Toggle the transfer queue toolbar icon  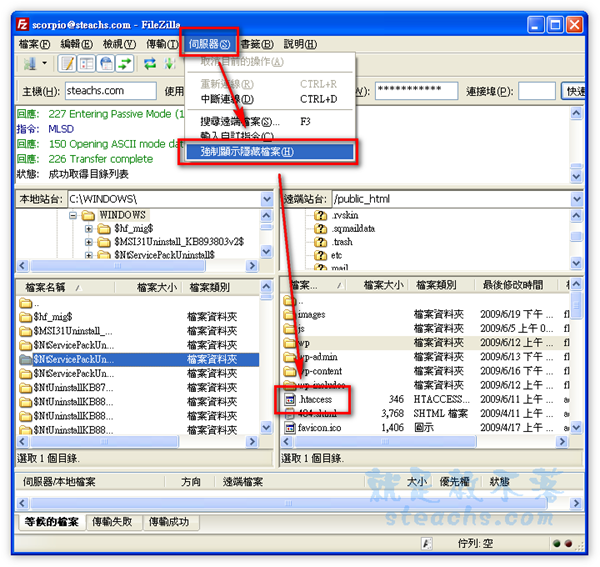pos(125,64)
